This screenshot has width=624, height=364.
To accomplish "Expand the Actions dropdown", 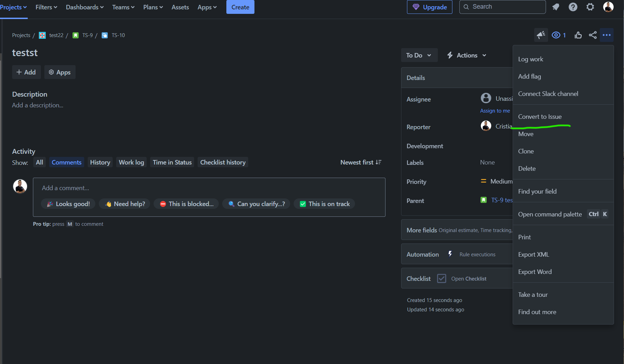I will (466, 55).
